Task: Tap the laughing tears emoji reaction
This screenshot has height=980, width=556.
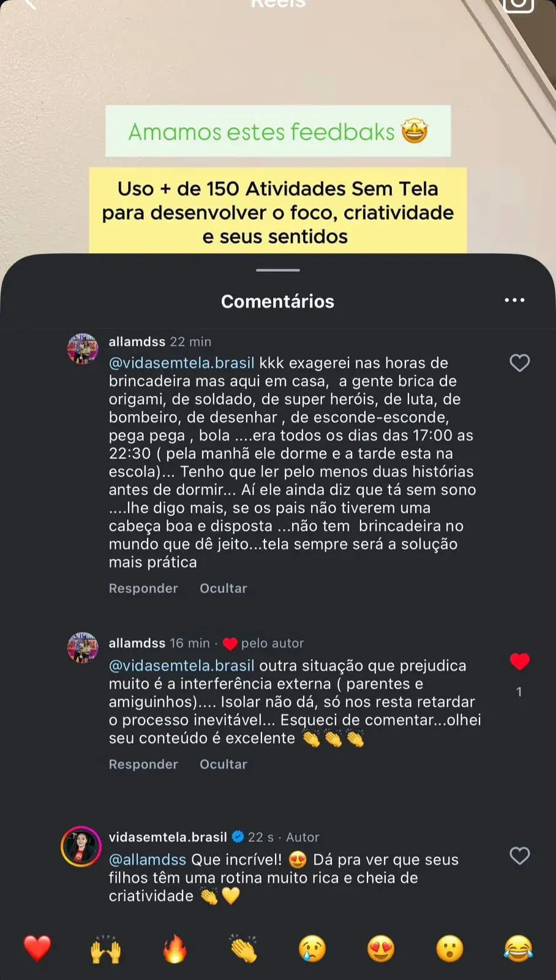Action: pos(518,949)
